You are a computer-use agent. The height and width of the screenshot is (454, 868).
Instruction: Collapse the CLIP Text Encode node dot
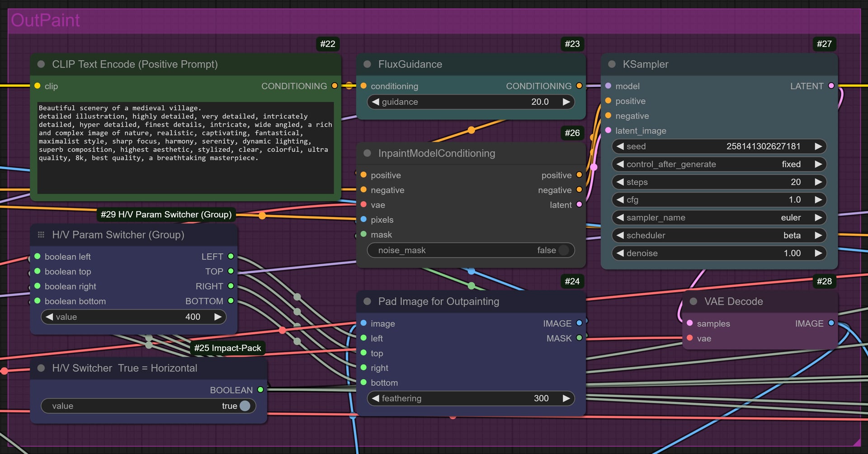pyautogui.click(x=41, y=64)
